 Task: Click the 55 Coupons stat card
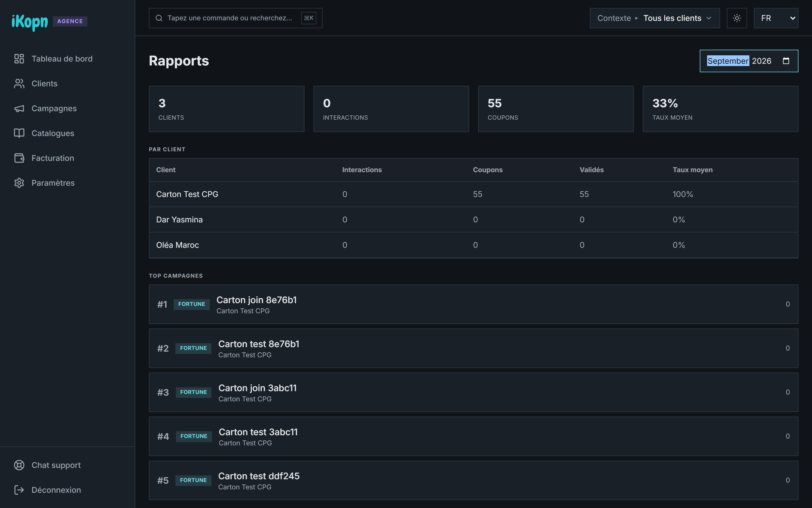556,109
